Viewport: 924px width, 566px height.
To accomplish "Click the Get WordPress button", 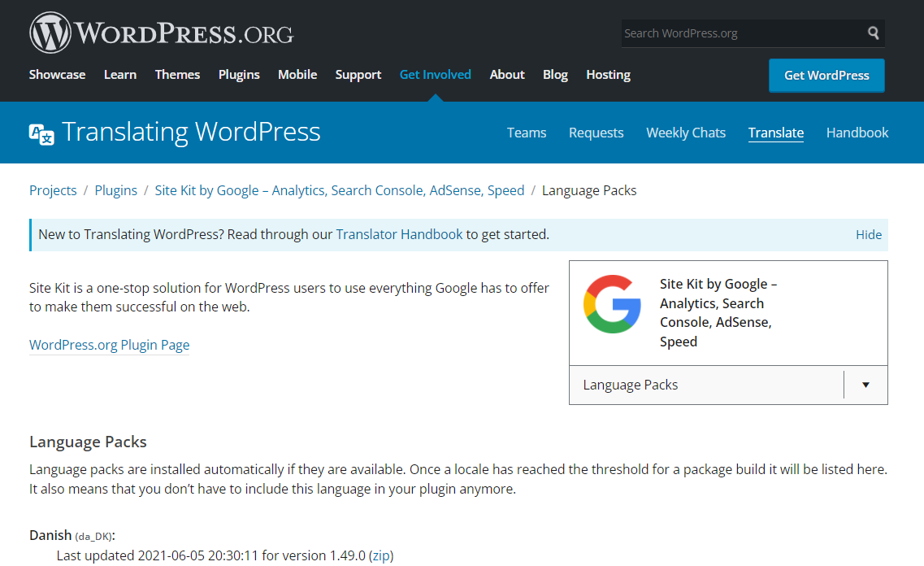I will point(826,76).
